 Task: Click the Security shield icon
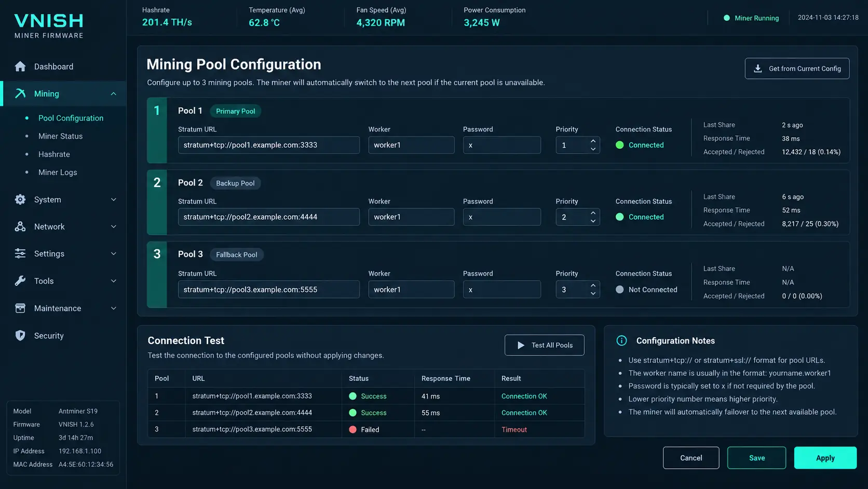(x=20, y=336)
